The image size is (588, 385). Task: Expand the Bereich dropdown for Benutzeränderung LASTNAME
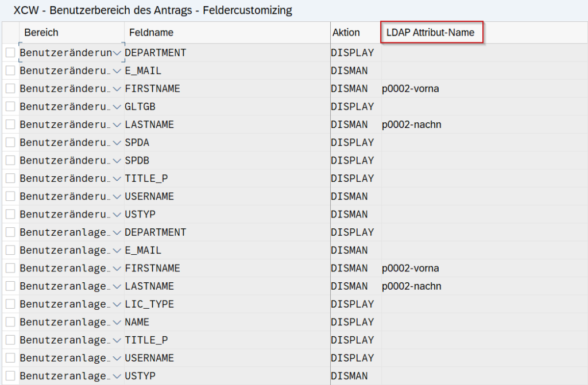point(117,125)
